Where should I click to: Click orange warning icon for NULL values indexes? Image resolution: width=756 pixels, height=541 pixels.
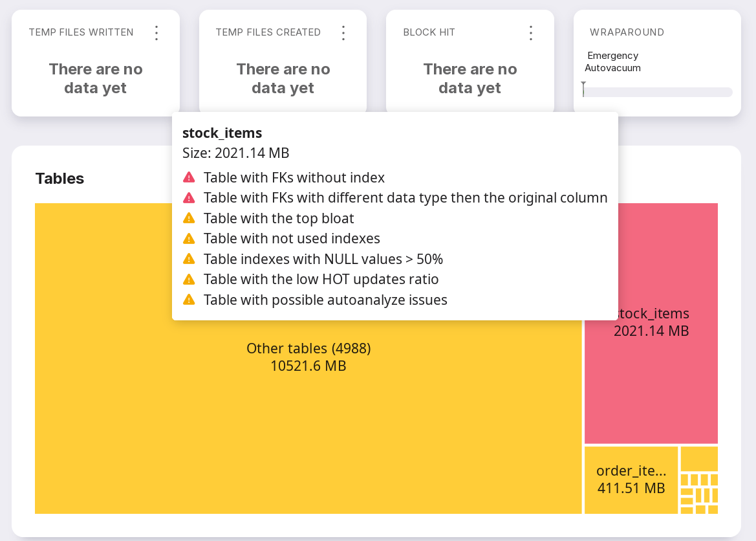(189, 259)
